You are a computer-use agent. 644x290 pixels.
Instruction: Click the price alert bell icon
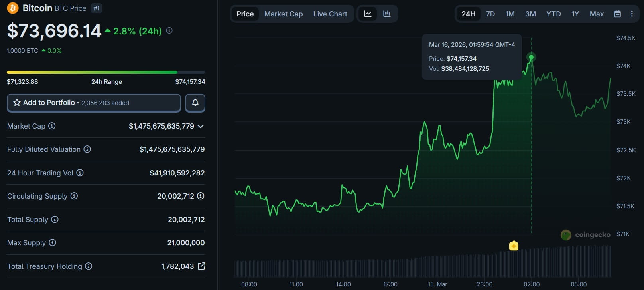195,103
